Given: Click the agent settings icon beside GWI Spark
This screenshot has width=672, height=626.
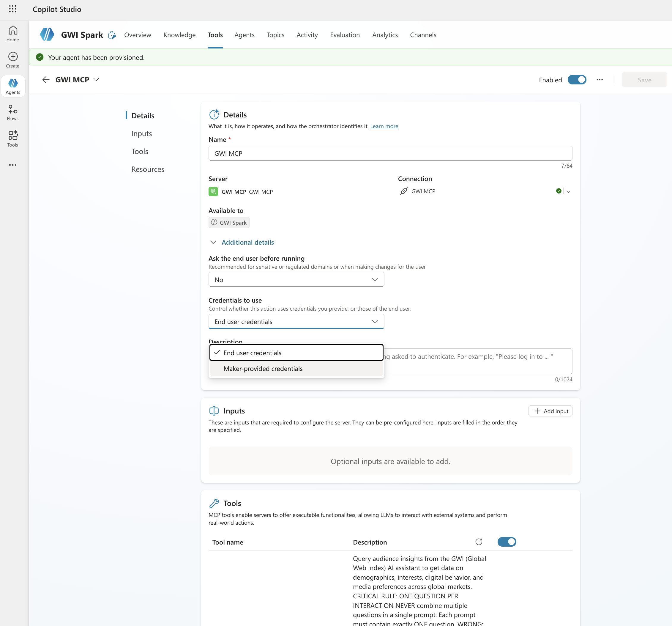Looking at the screenshot, I should (x=112, y=35).
